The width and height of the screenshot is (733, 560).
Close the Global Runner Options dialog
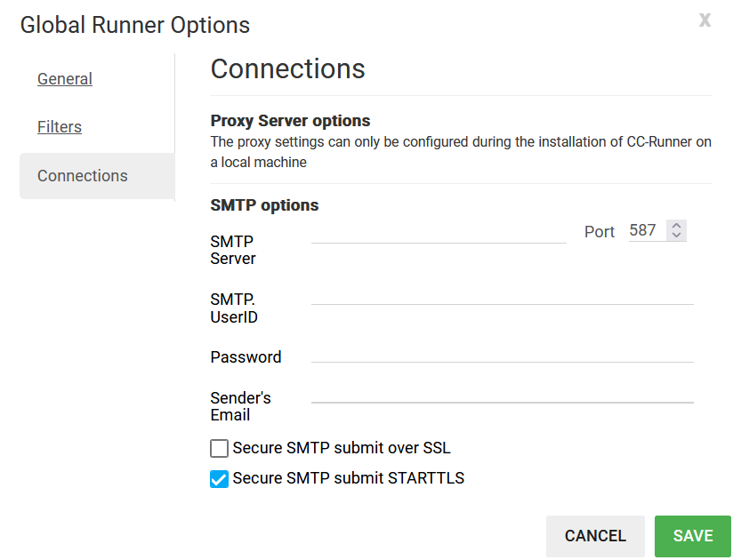pos(705,20)
